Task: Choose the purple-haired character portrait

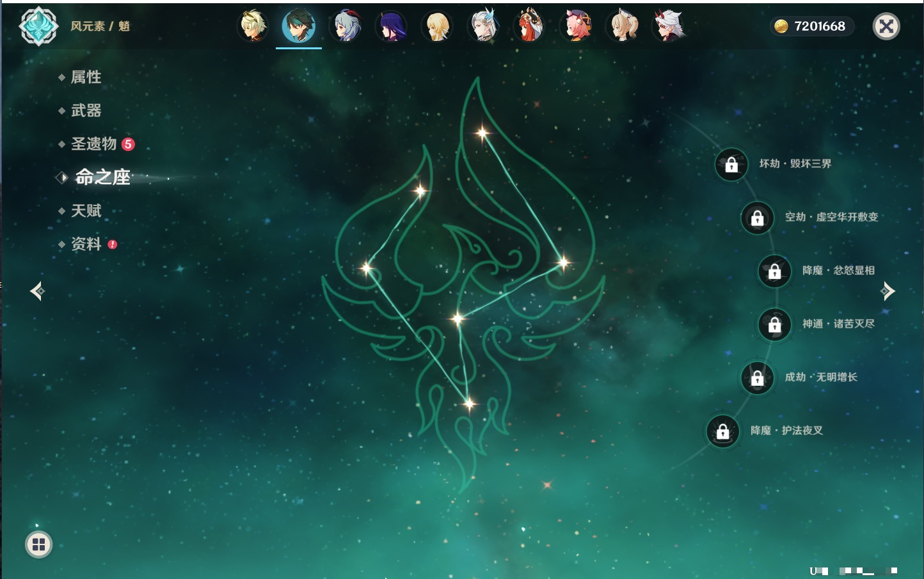Action: 391,26
